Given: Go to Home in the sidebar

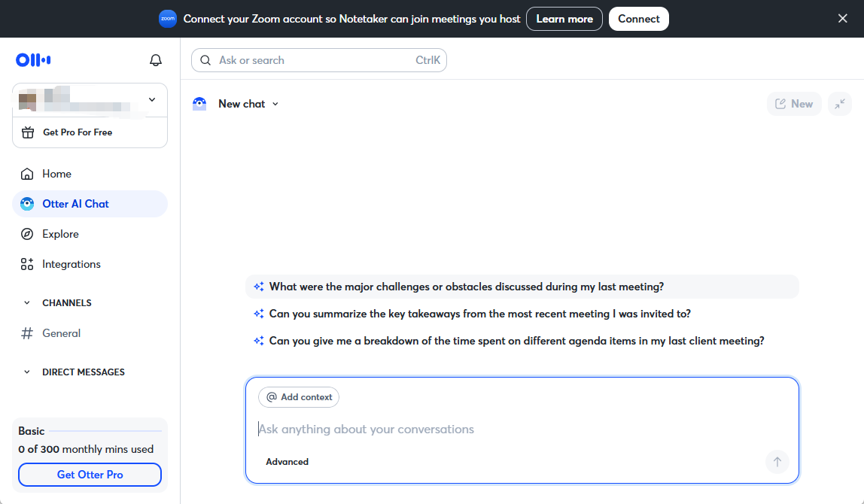Looking at the screenshot, I should point(90,174).
